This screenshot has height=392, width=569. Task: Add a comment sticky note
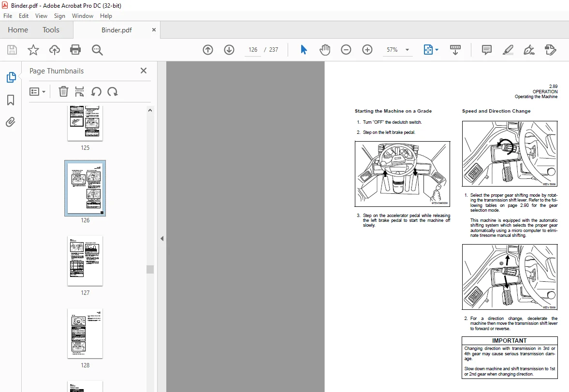[487, 50]
